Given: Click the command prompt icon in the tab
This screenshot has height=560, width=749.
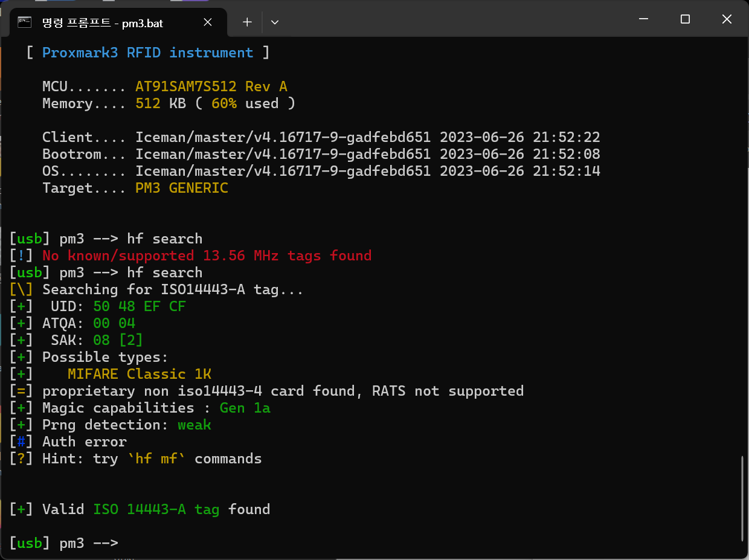Looking at the screenshot, I should 25,22.
